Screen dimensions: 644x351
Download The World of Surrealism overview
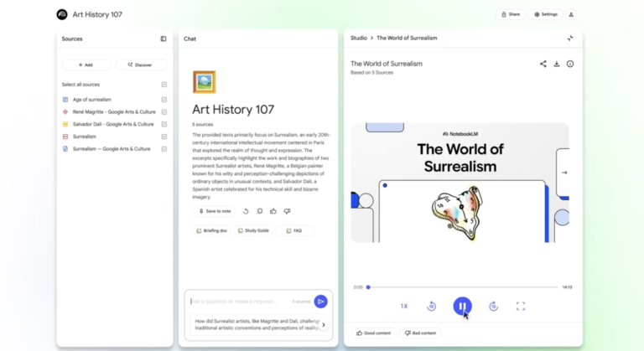557,64
